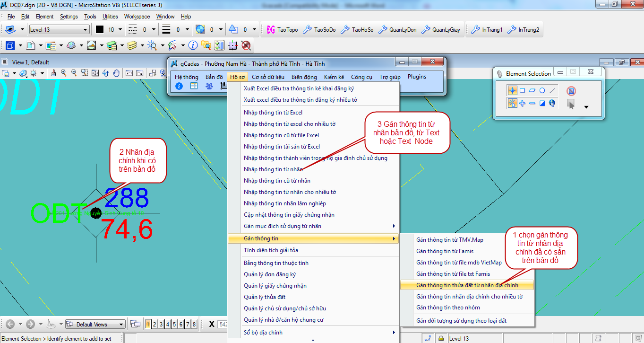Expand the Element Selection extended settings arrow

tap(586, 107)
